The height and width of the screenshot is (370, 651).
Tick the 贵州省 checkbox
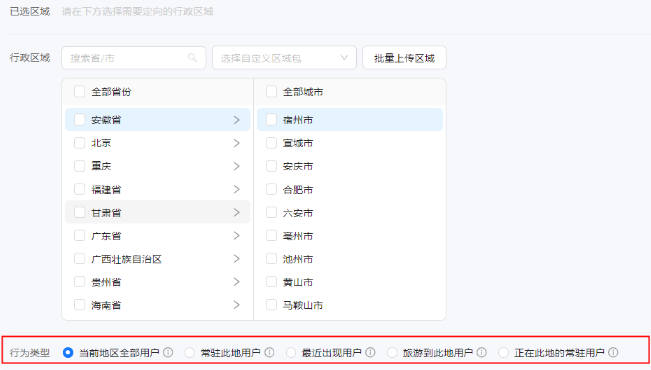coord(79,282)
